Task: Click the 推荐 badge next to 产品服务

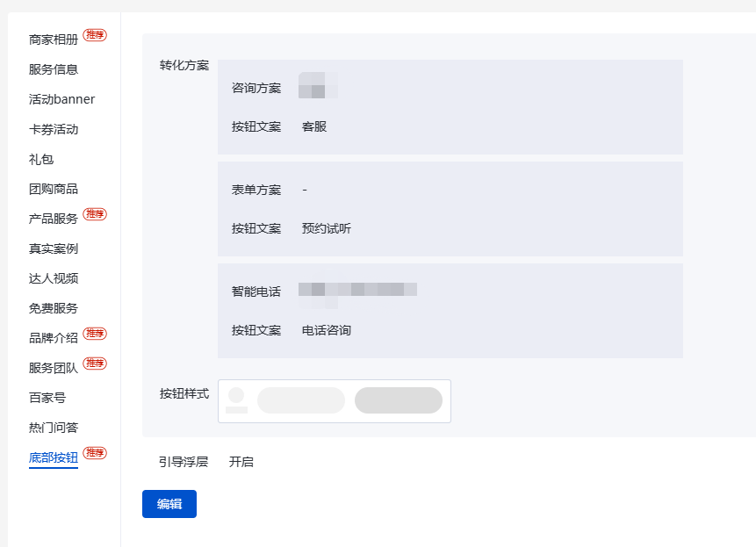Action: tap(95, 214)
